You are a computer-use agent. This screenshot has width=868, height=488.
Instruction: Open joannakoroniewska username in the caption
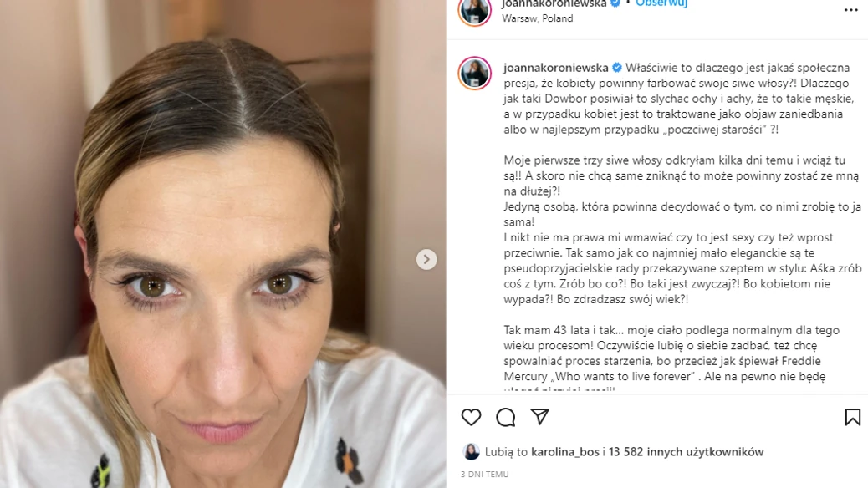[x=556, y=68]
